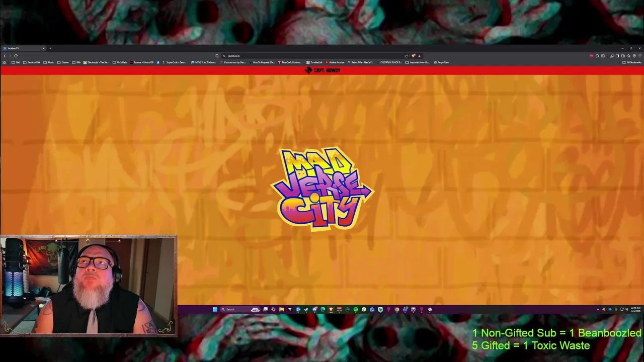Open the Windows Start menu
Screen dimensions: 644x362
click(x=215, y=309)
